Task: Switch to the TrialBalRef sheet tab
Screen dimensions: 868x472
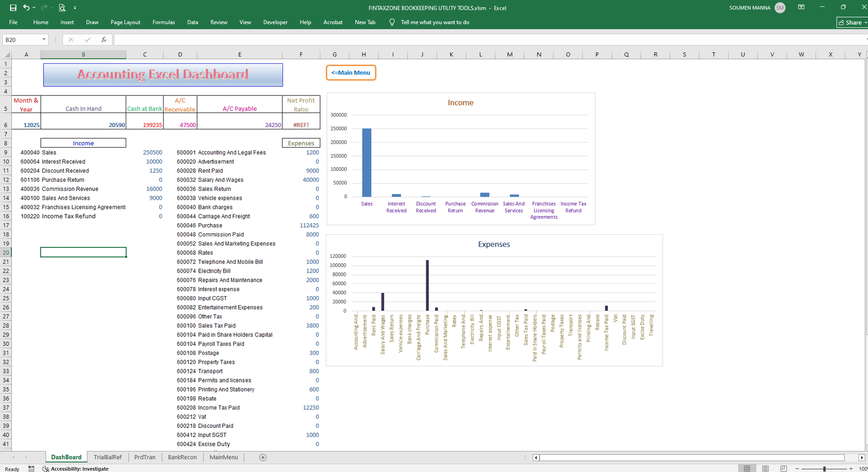Action: click(108, 458)
